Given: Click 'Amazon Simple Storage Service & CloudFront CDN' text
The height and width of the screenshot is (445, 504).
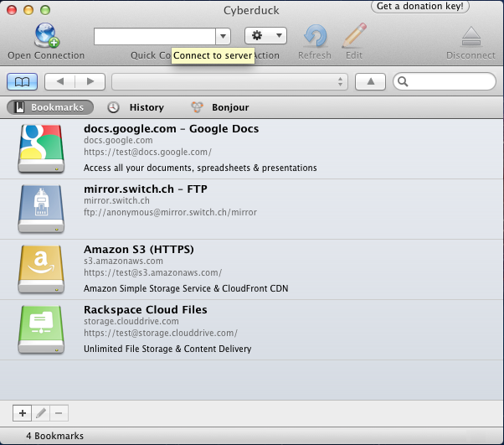Looking at the screenshot, I should click(x=186, y=288).
